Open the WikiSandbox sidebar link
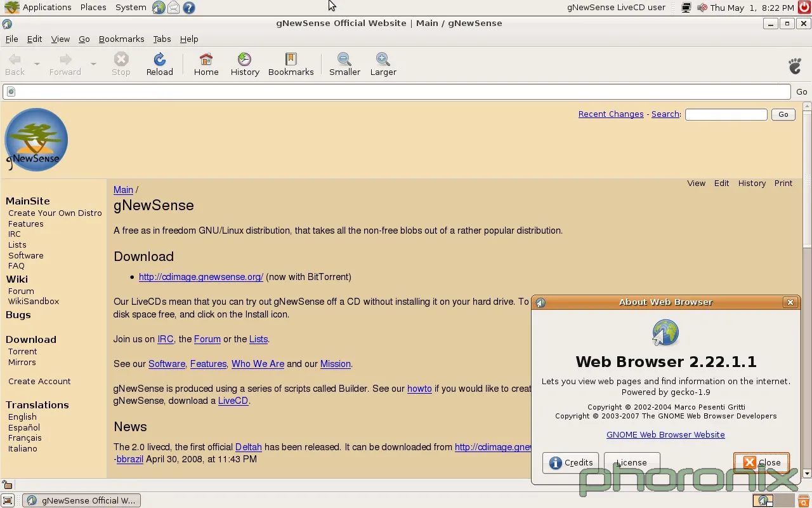The image size is (812, 508). pyautogui.click(x=34, y=302)
